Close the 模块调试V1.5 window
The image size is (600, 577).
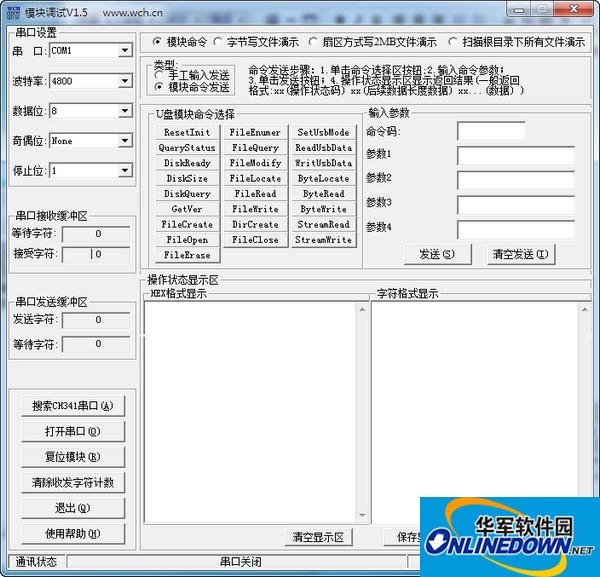(x=574, y=9)
